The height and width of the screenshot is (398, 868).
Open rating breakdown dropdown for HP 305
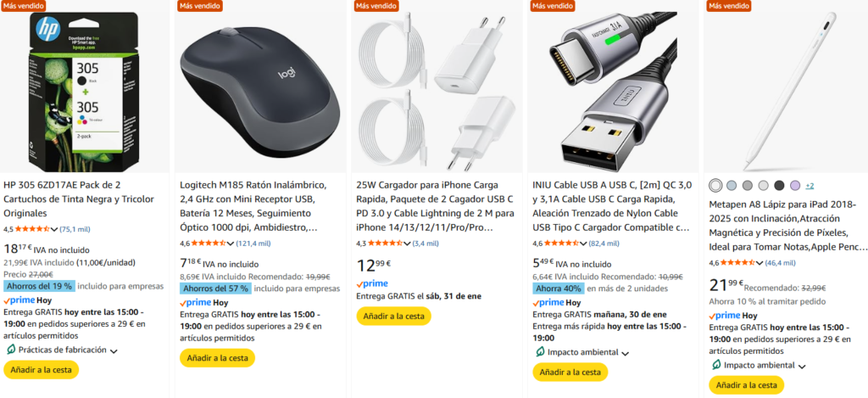click(54, 229)
